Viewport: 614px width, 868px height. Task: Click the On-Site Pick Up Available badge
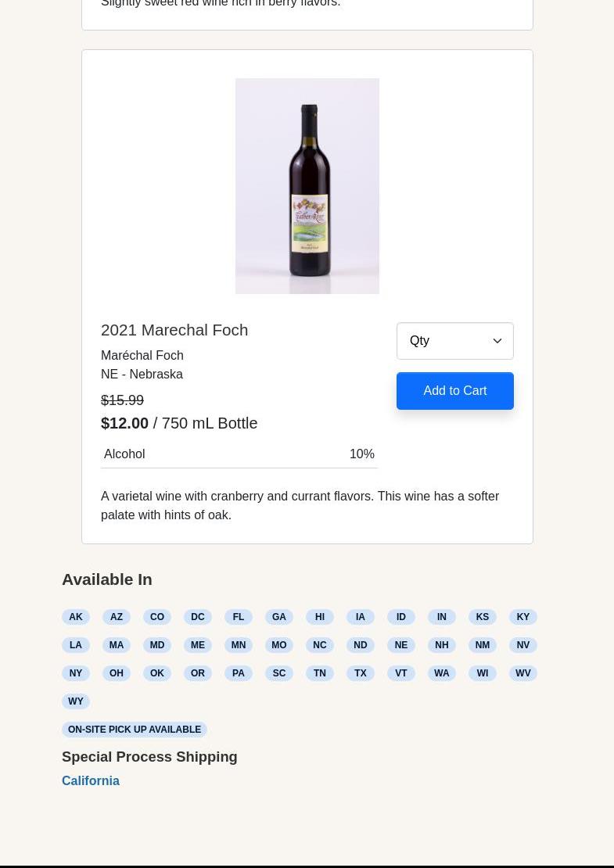(x=135, y=730)
